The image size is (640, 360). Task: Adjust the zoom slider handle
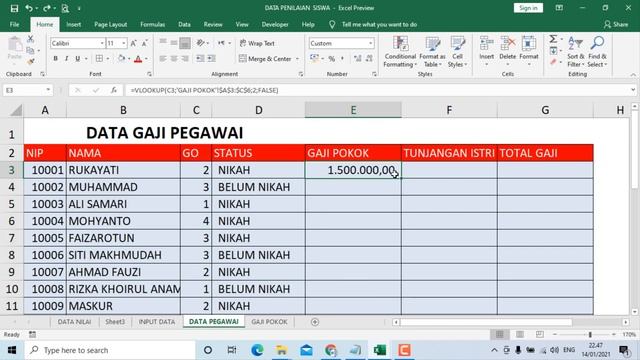pos(590,334)
